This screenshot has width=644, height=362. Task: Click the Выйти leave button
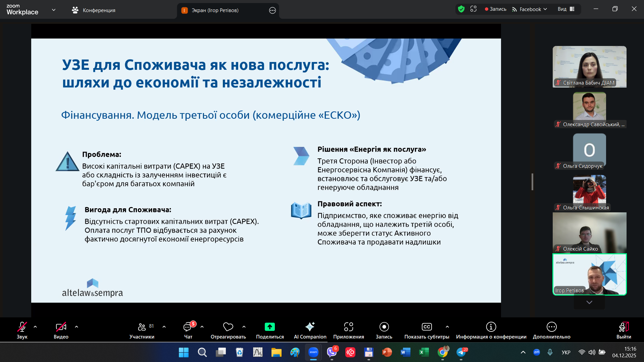coord(624,330)
